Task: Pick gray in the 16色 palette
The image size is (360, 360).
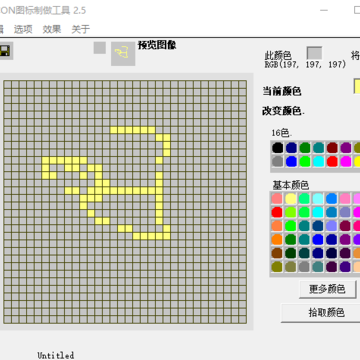Action: 277,161
